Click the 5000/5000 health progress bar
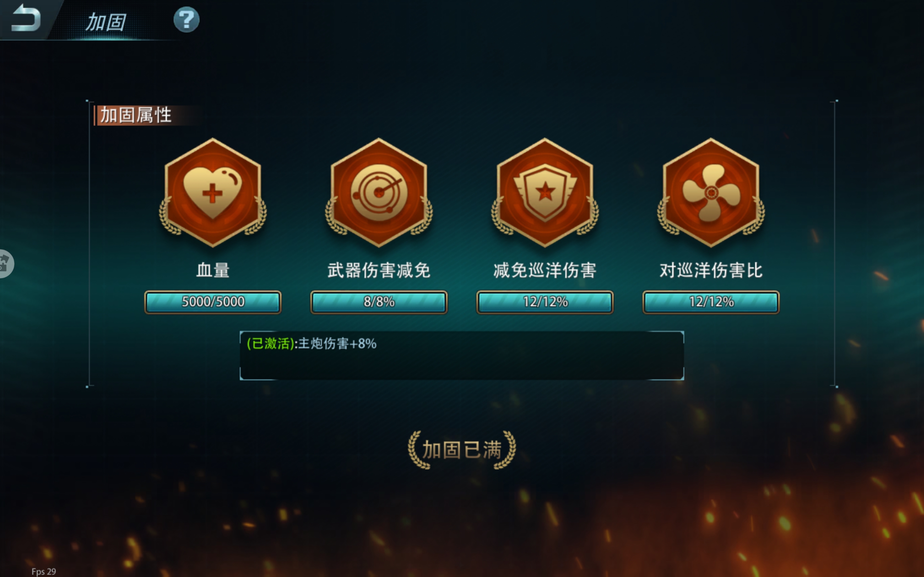The height and width of the screenshot is (577, 924). click(x=213, y=302)
